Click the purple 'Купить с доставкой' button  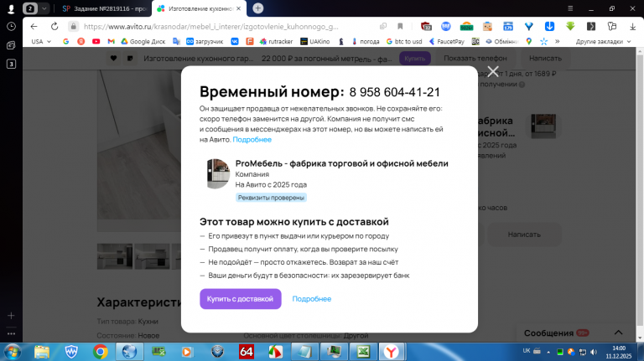241,299
